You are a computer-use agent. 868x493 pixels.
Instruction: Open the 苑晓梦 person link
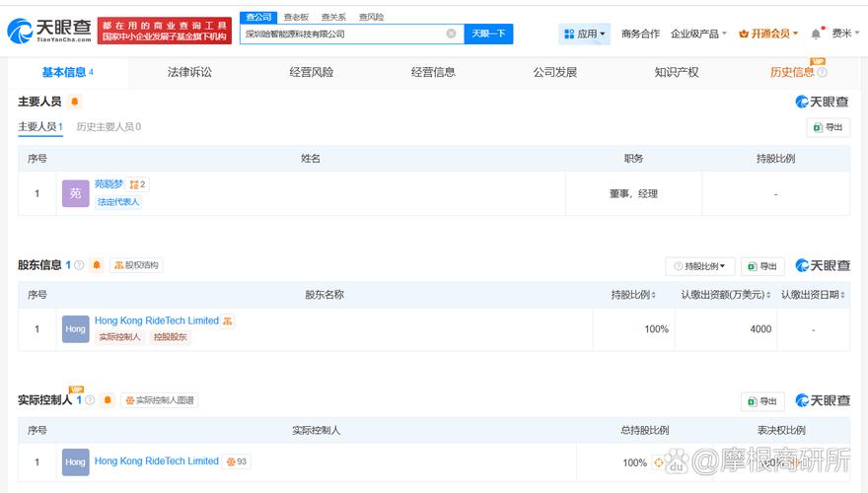click(108, 183)
